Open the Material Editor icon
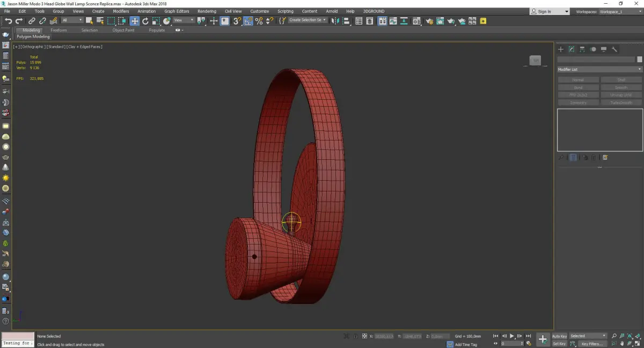This screenshot has width=644, height=348. coord(416,21)
